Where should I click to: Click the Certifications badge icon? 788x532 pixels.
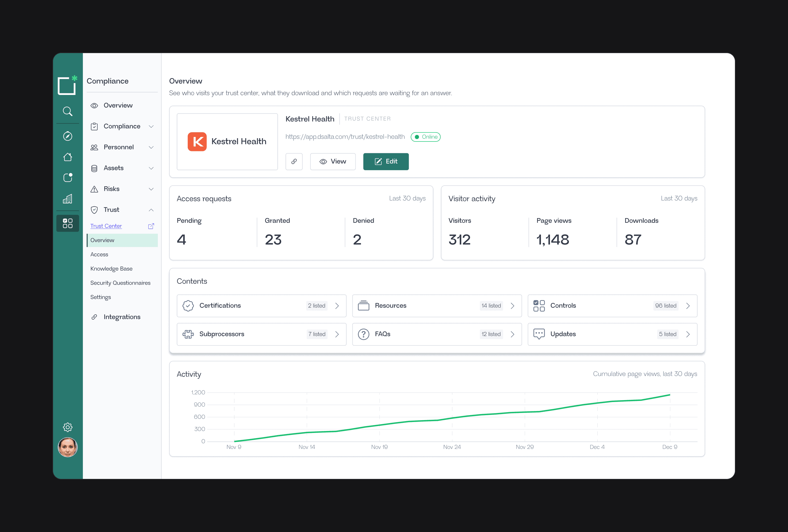[x=188, y=306]
